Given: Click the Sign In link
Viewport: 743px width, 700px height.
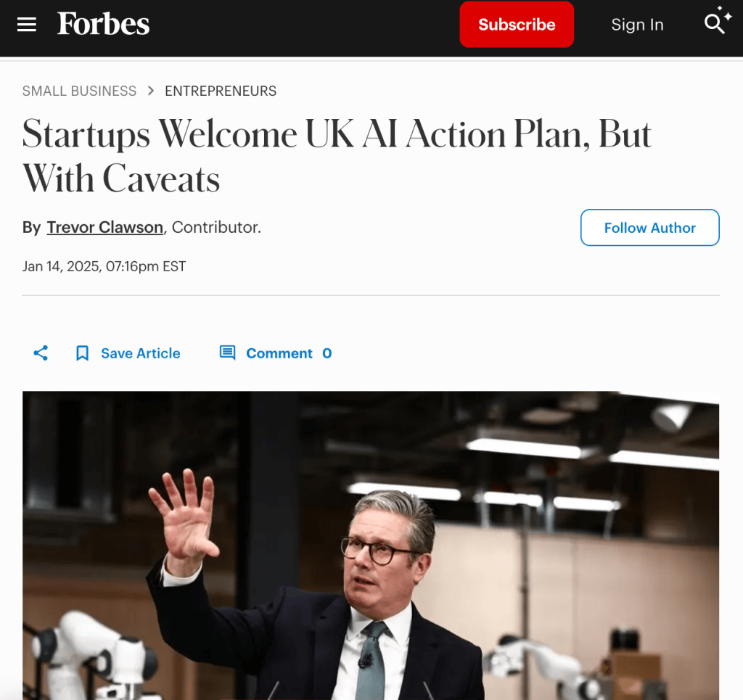Looking at the screenshot, I should tap(637, 25).
